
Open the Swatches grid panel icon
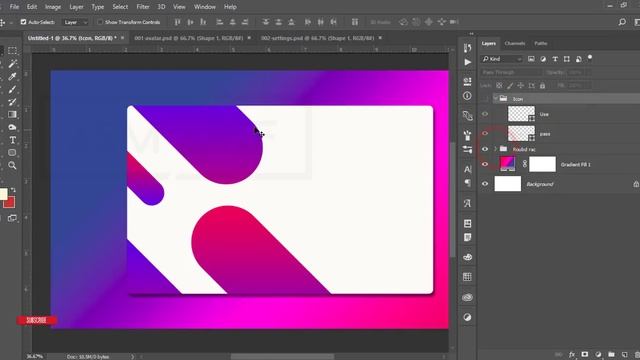tap(467, 277)
